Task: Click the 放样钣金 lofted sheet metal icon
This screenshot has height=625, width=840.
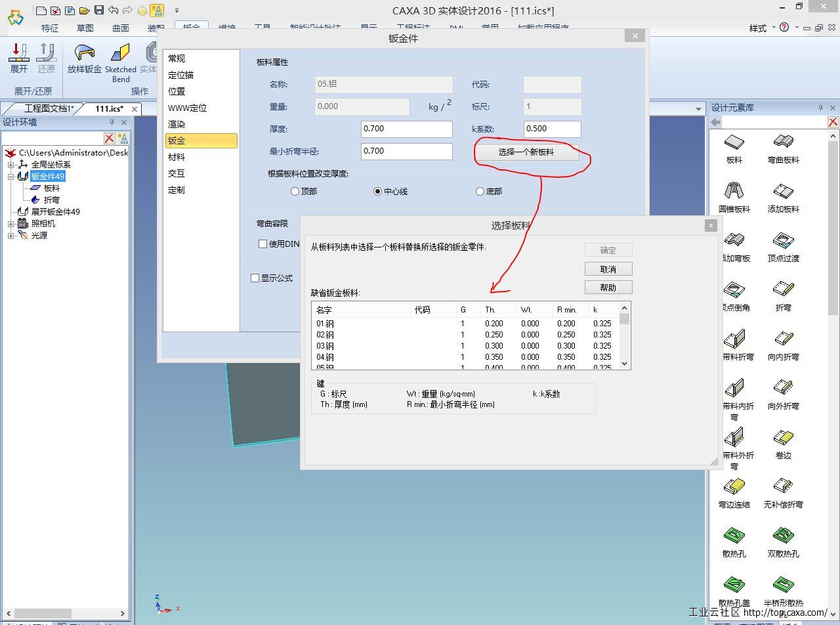Action: point(85,58)
